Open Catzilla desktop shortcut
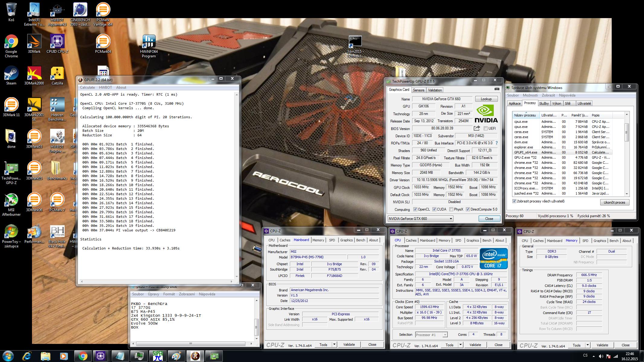This screenshot has width=644, height=362. click(x=57, y=75)
